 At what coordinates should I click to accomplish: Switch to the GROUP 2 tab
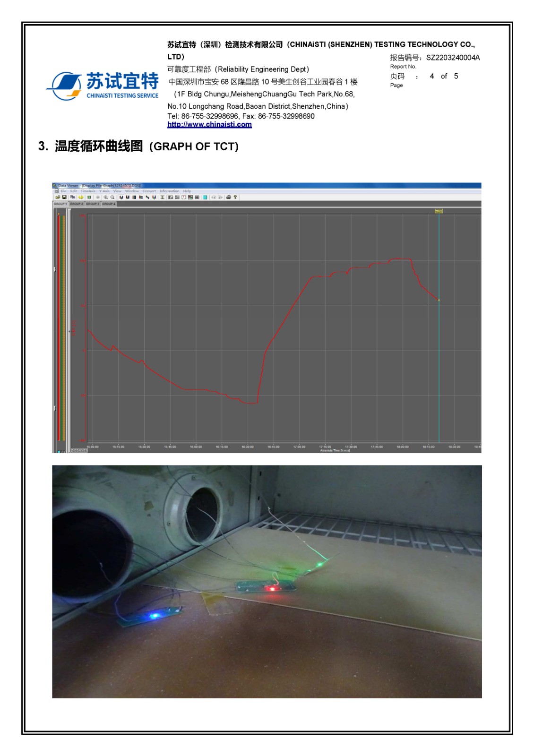pos(77,204)
